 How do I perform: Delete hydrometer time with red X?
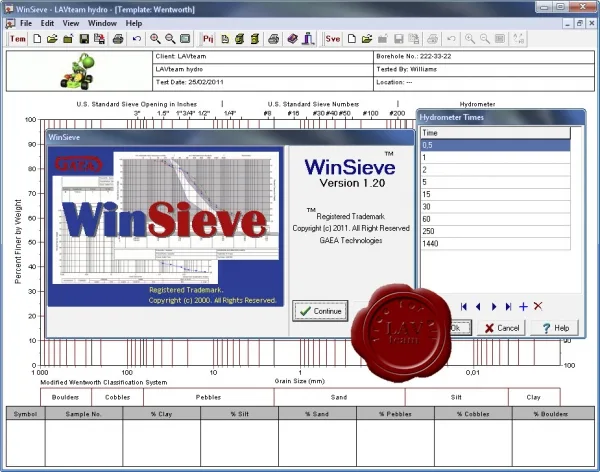[538, 306]
